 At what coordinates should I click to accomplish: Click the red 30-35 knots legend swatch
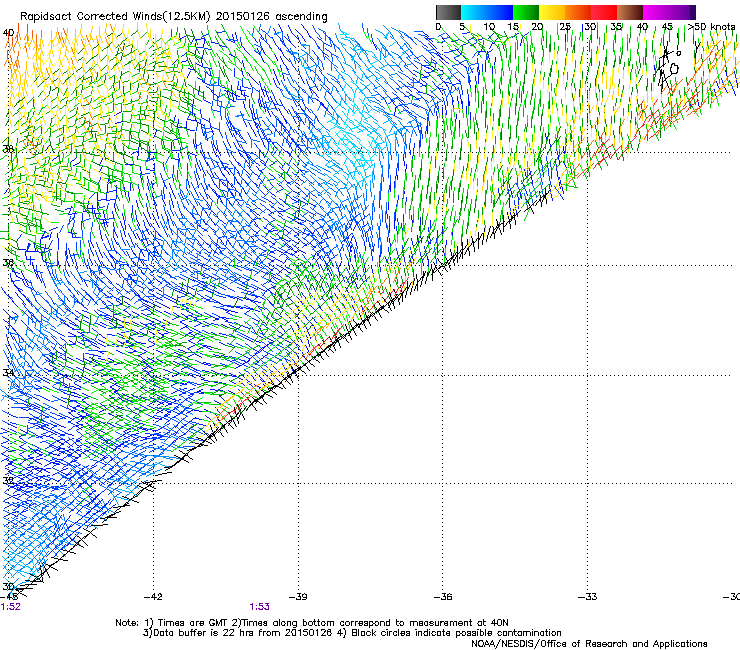[604, 12]
